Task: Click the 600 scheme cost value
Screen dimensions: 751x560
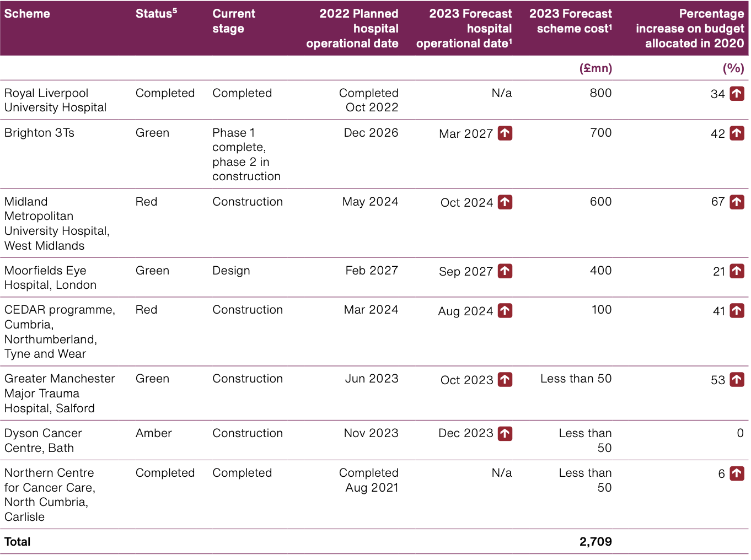Action: click(x=600, y=202)
